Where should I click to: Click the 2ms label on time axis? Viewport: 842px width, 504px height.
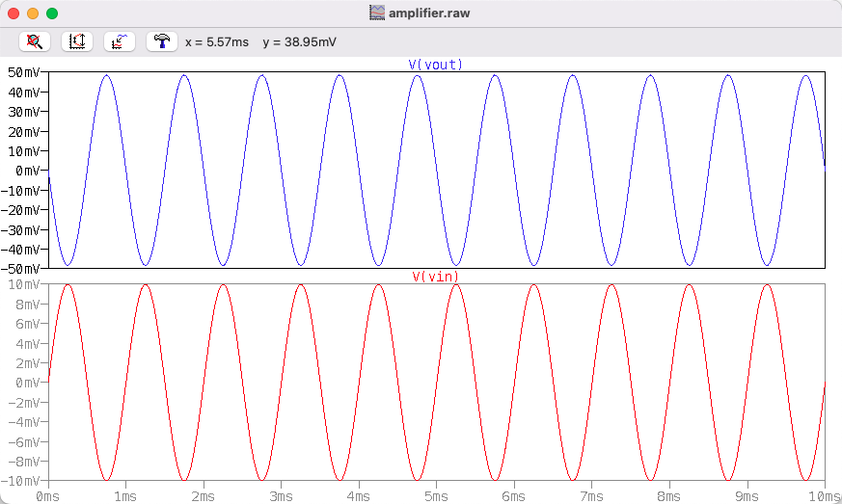pyautogui.click(x=203, y=496)
